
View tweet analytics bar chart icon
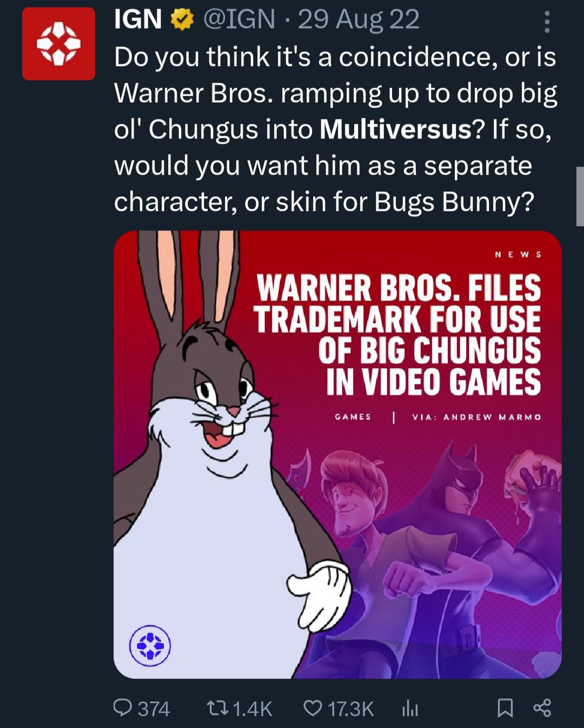pyautogui.click(x=410, y=708)
